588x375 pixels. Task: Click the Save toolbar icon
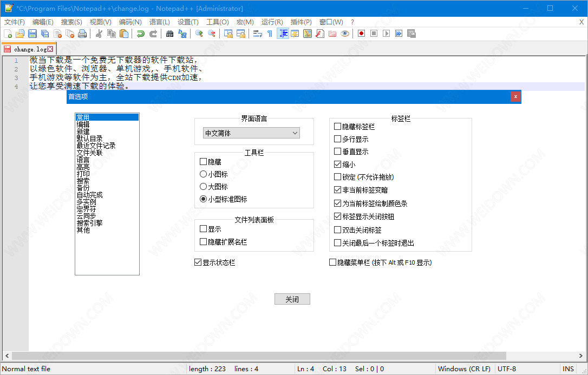click(x=32, y=34)
